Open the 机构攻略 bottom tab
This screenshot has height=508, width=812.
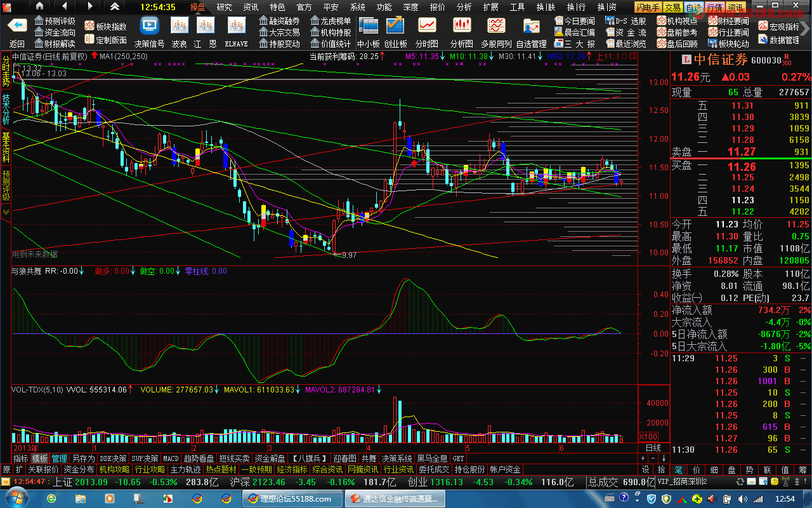pyautogui.click(x=114, y=469)
